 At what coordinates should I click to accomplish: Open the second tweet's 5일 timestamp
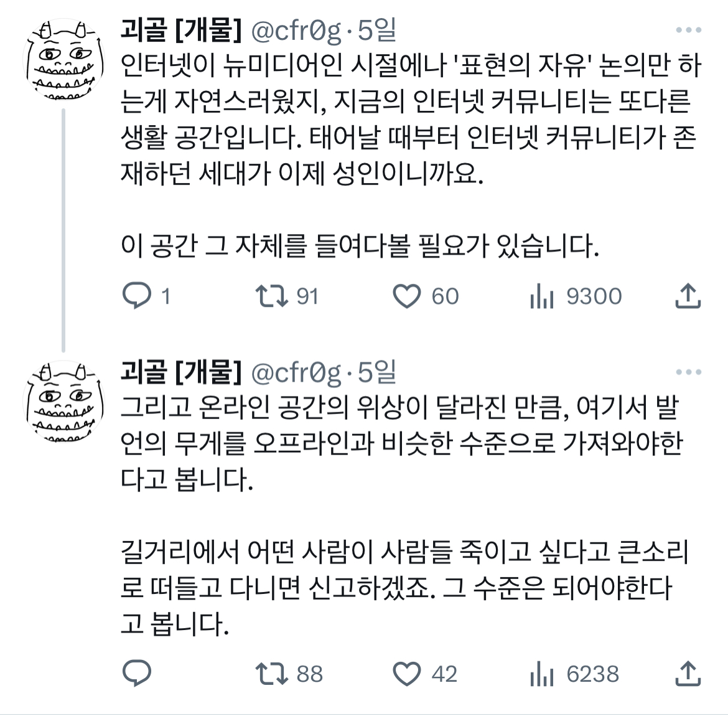[377, 372]
